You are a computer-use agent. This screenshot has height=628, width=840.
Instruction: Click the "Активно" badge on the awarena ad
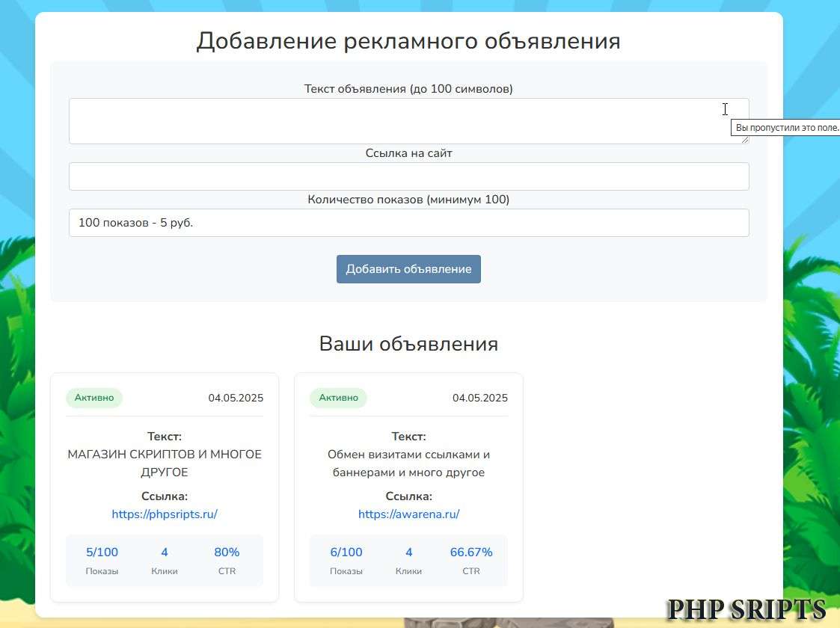coord(338,397)
